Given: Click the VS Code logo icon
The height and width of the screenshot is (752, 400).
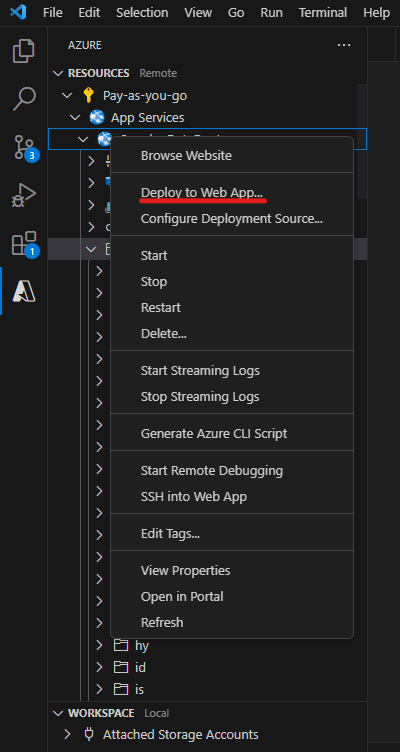Looking at the screenshot, I should tap(18, 12).
